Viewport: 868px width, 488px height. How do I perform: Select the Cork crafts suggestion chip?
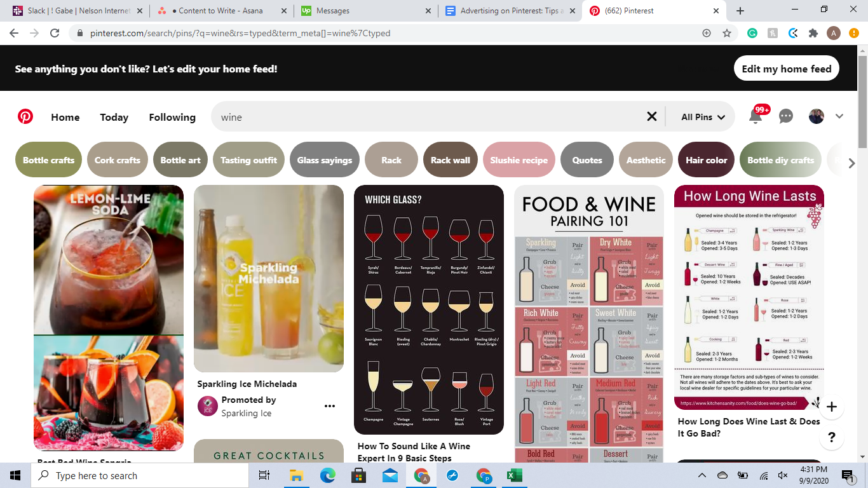(118, 159)
